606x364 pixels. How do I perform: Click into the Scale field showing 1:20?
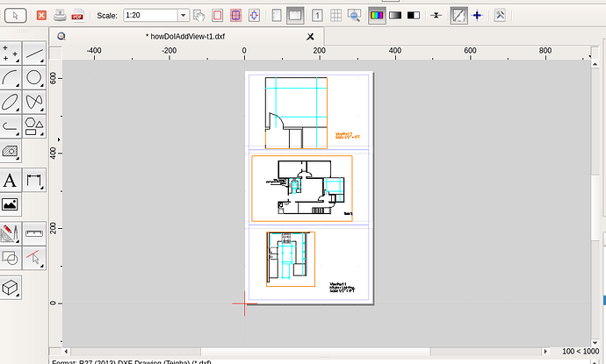coord(151,16)
